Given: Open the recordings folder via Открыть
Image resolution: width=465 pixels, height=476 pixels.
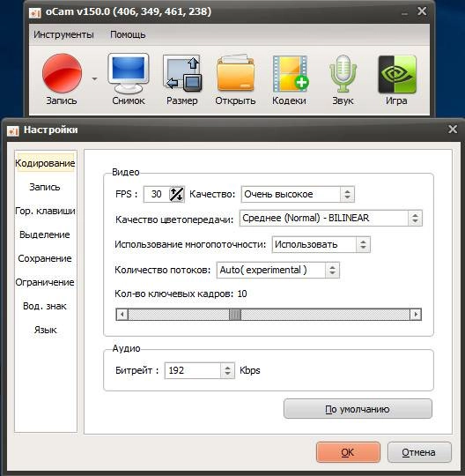Looking at the screenshot, I should 235,79.
